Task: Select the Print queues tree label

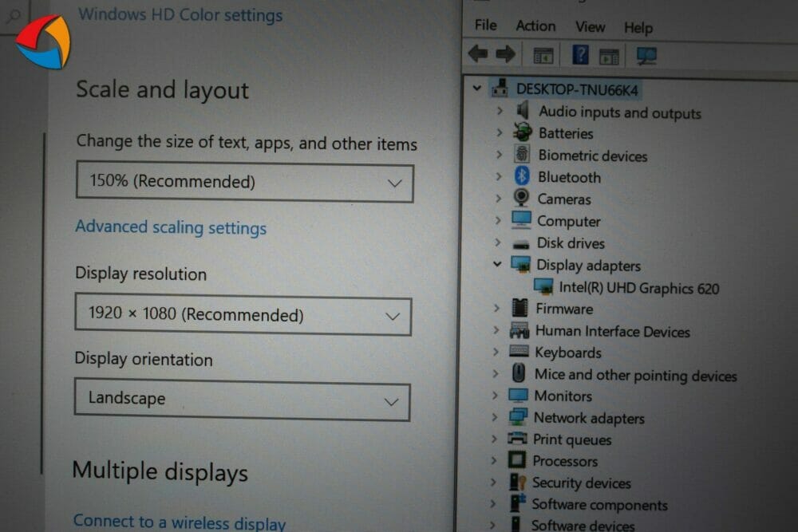Action: [x=572, y=439]
